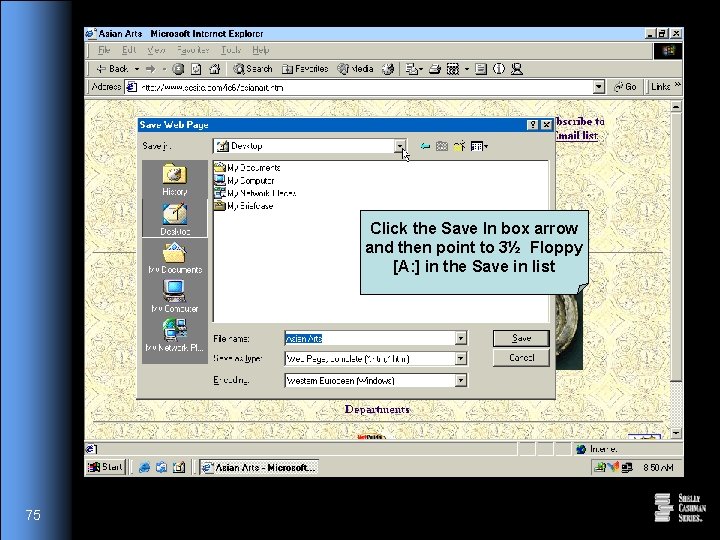This screenshot has width=720, height=540.
Task: Open the Edit menu
Action: 129,50
